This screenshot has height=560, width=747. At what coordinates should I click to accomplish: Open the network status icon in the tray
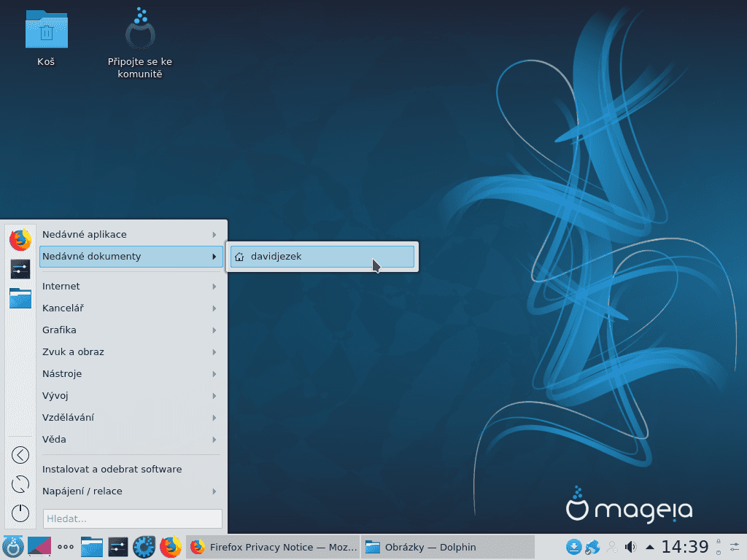point(592,546)
